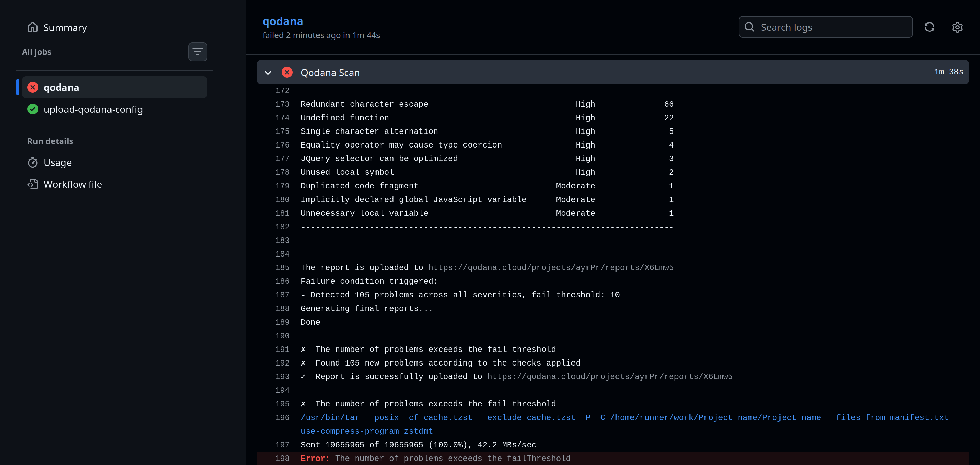Open the Workflow file page
This screenshot has width=980, height=465.
[73, 184]
